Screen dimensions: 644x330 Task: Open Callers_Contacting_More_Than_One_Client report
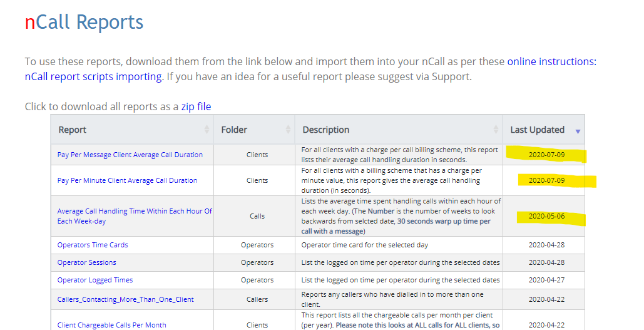125,299
